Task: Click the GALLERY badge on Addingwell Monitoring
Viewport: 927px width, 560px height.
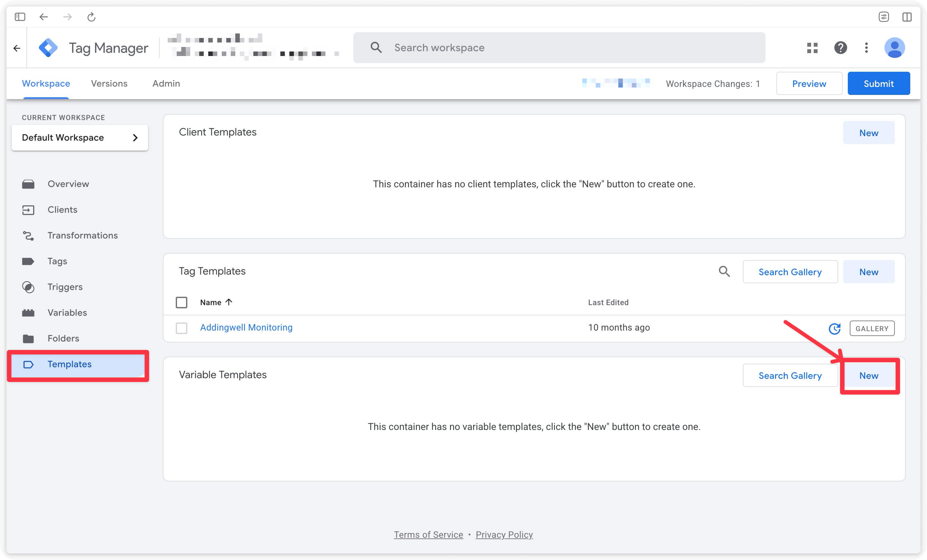Action: click(x=872, y=328)
